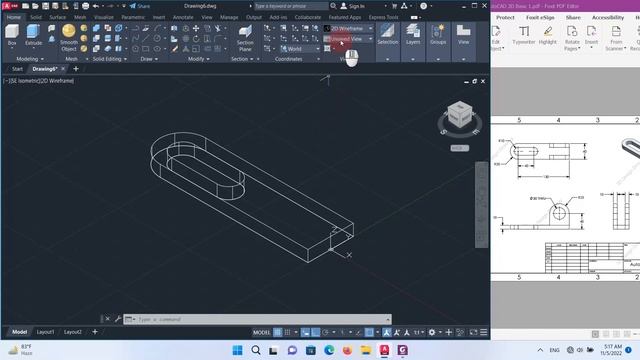
Task: Click the Customization hamburger icon in status bar
Action: click(484, 332)
